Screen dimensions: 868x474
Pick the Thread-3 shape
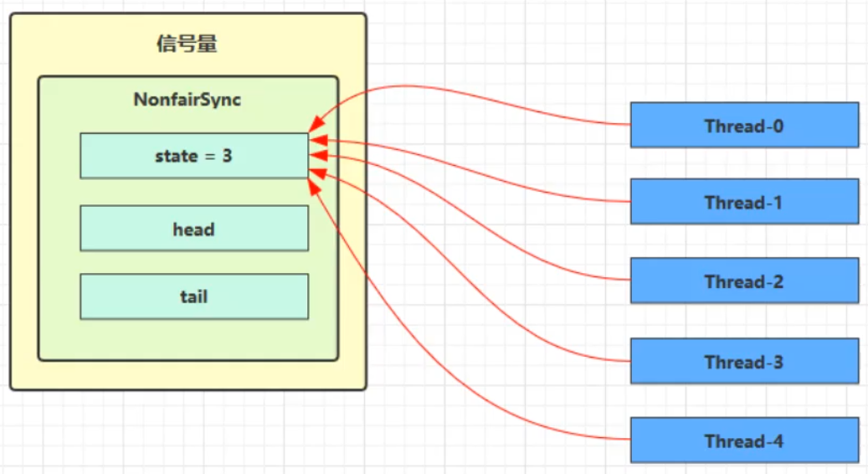coord(744,361)
